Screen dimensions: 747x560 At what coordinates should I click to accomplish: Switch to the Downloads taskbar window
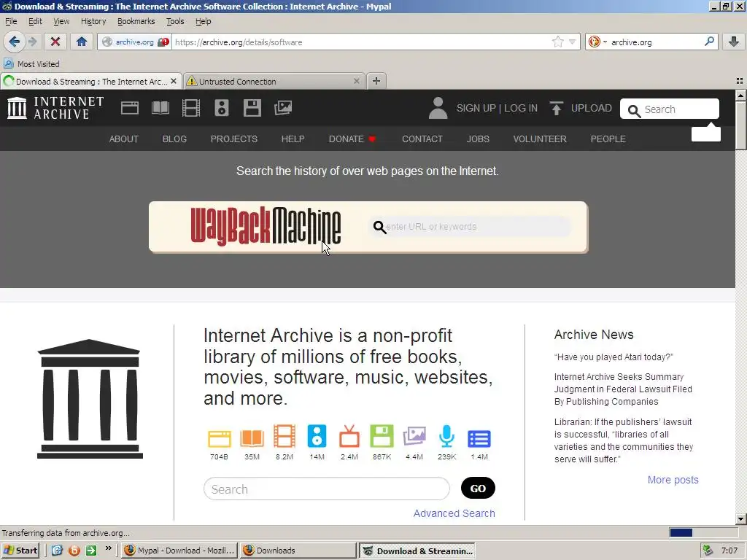298,551
